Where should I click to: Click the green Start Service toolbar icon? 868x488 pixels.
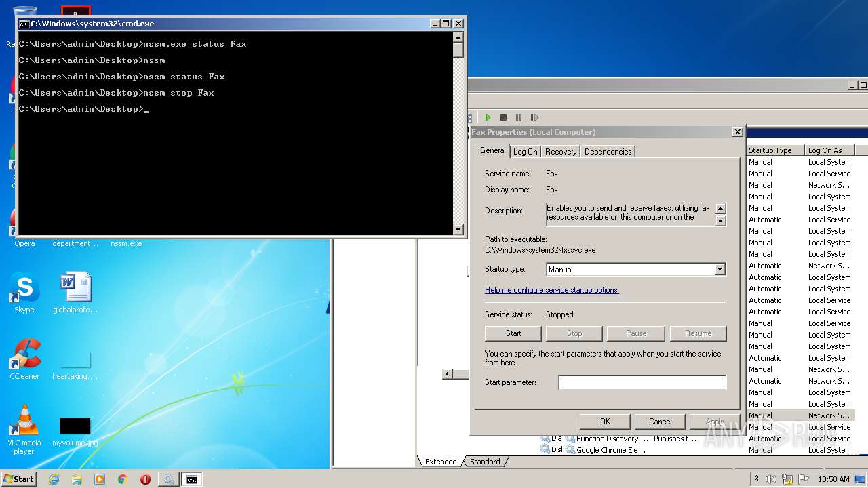[x=488, y=117]
